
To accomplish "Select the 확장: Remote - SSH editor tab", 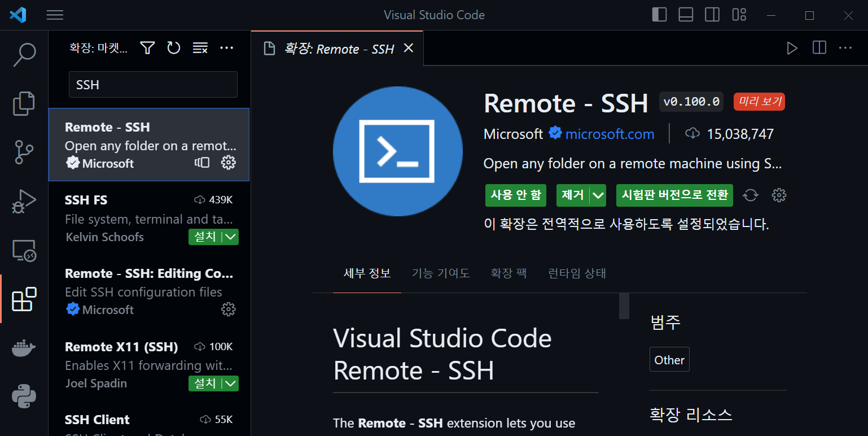I will pyautogui.click(x=337, y=49).
